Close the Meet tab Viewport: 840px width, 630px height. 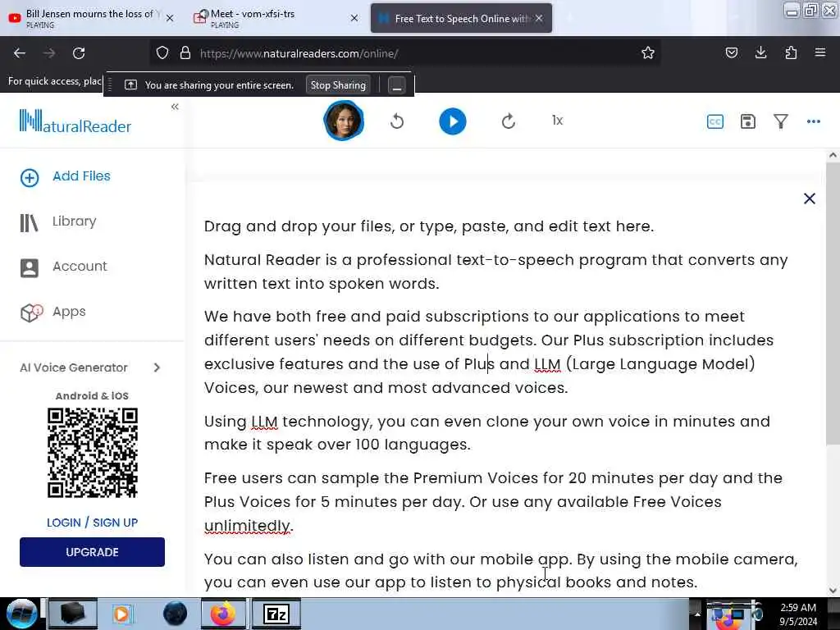[x=354, y=18]
